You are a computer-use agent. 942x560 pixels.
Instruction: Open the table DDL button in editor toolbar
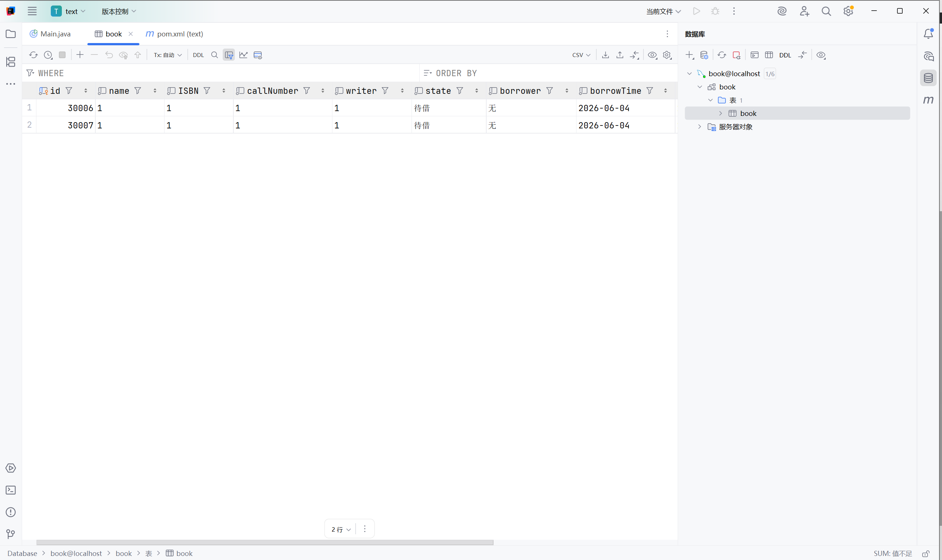pos(198,55)
